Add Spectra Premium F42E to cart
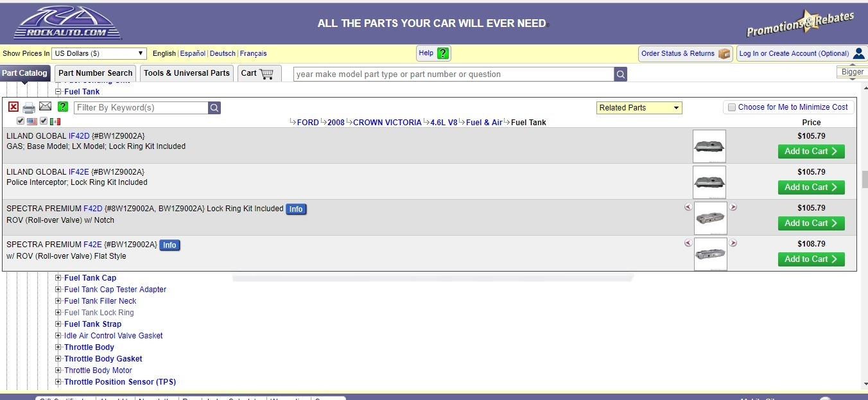Image resolution: width=868 pixels, height=400 pixels. [811, 259]
